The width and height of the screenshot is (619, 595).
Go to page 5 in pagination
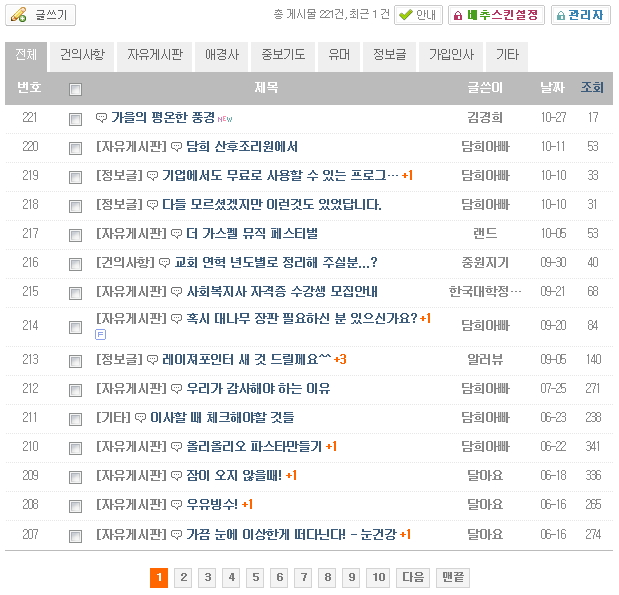click(x=255, y=577)
